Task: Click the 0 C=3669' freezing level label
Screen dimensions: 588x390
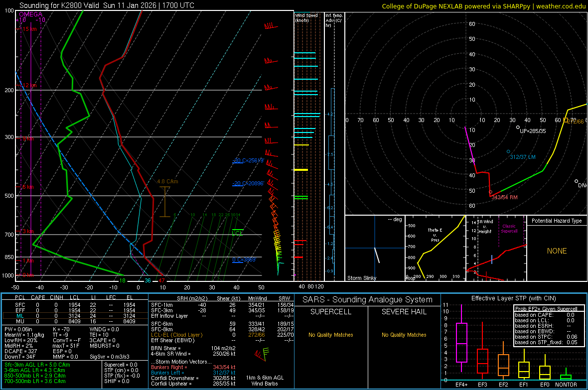Action: tap(244, 260)
